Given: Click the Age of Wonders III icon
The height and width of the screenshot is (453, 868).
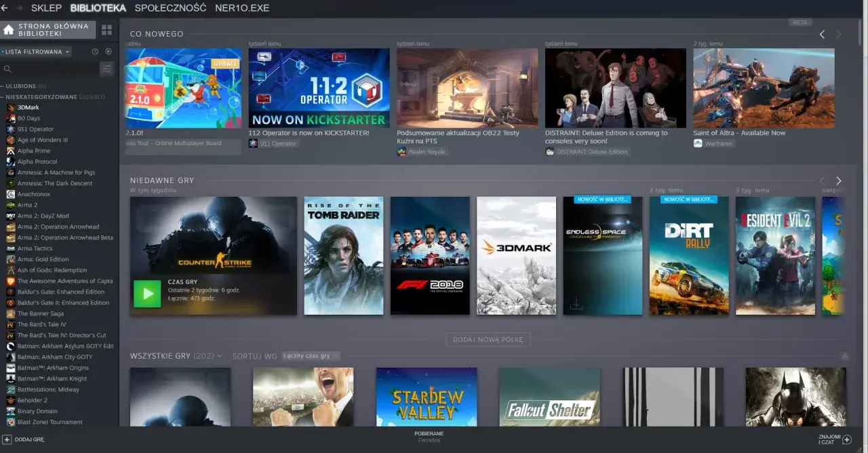Looking at the screenshot, I should (11, 140).
